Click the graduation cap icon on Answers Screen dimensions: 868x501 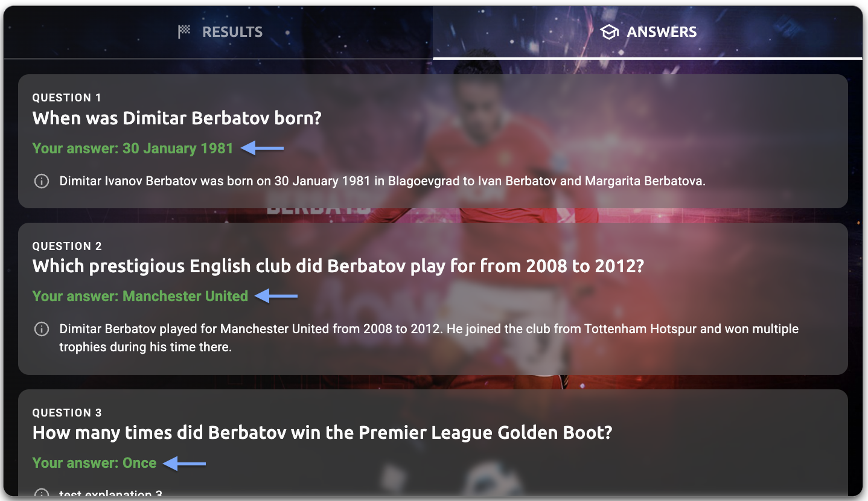pyautogui.click(x=609, y=32)
